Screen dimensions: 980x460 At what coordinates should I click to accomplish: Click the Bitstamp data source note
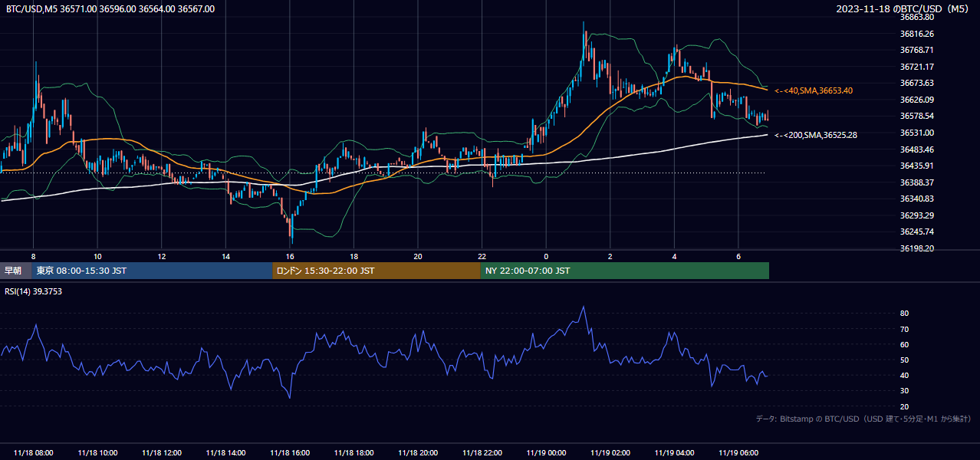pos(863,419)
